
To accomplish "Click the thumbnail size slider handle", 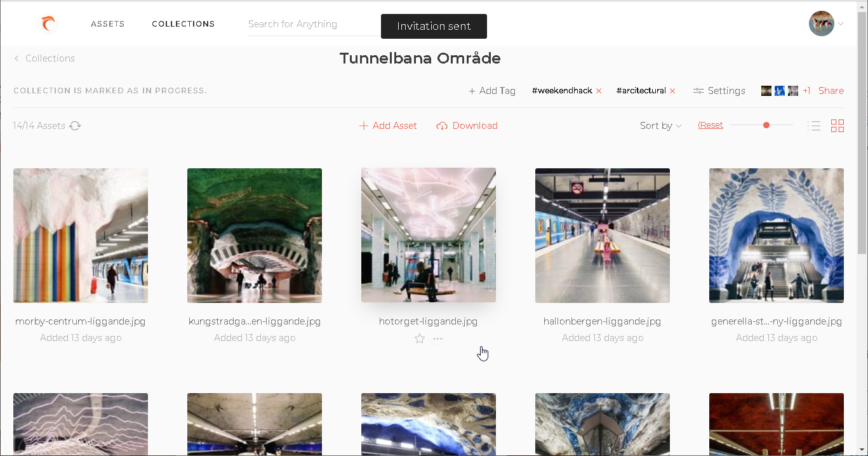I will coord(766,125).
